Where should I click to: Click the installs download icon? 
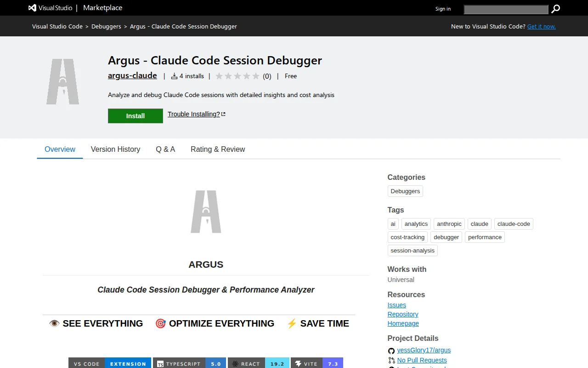(x=174, y=76)
